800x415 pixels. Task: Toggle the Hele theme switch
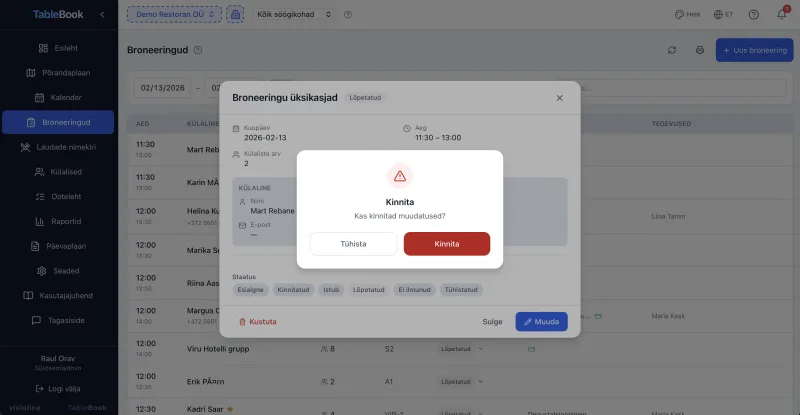tap(687, 15)
